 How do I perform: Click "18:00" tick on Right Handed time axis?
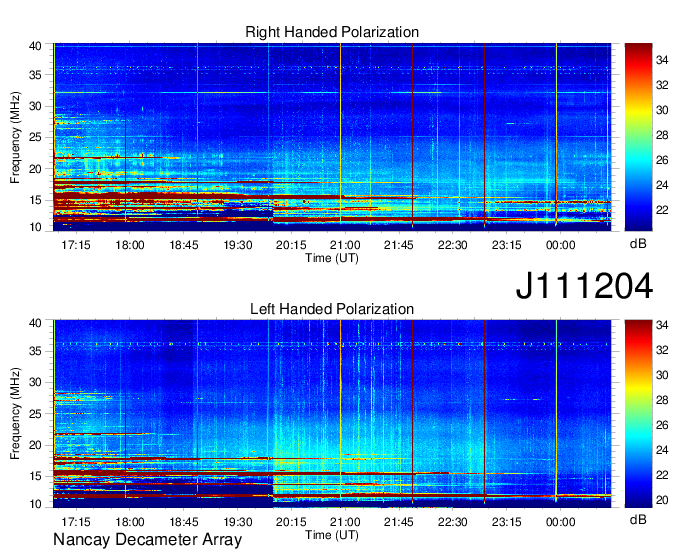(130, 245)
